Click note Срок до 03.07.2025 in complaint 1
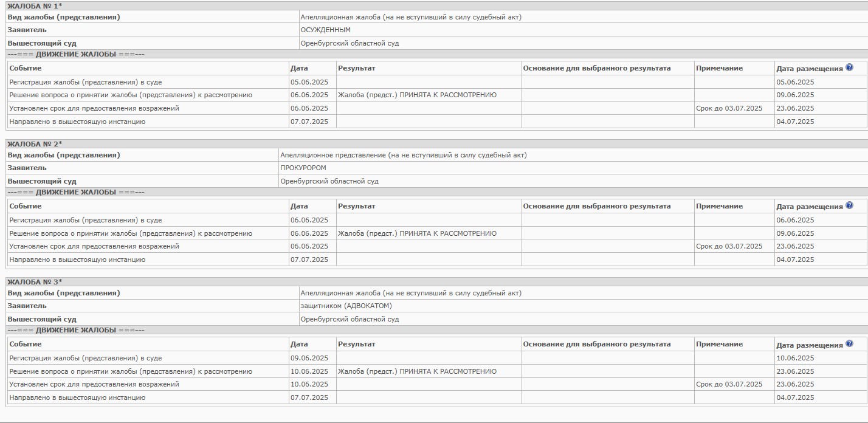 (729, 108)
